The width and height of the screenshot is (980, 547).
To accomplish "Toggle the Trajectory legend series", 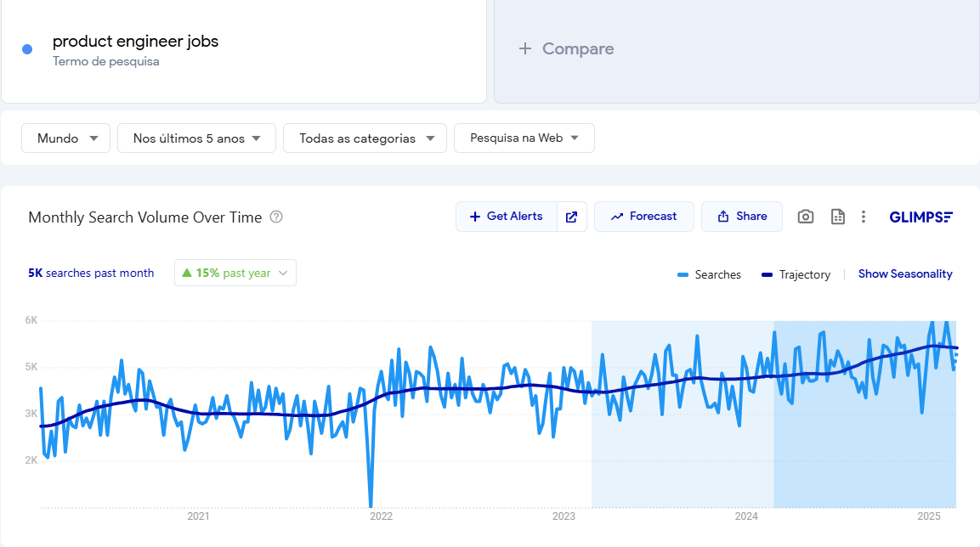I will pyautogui.click(x=796, y=274).
